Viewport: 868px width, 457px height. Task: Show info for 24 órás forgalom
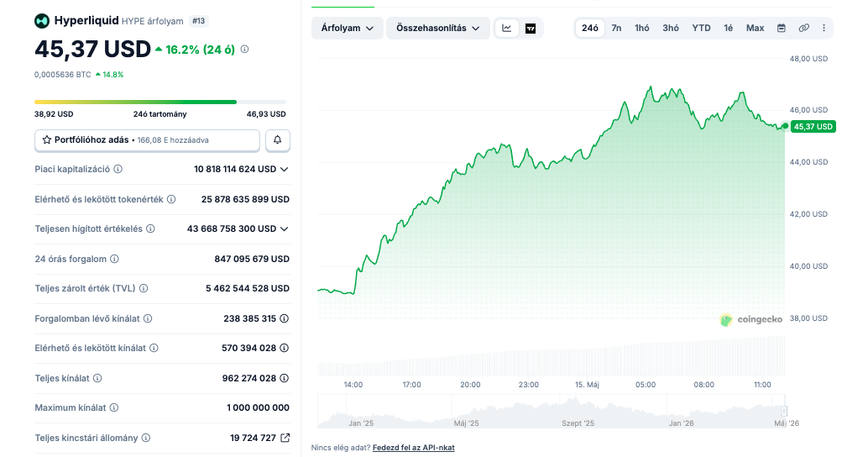pyautogui.click(x=115, y=259)
